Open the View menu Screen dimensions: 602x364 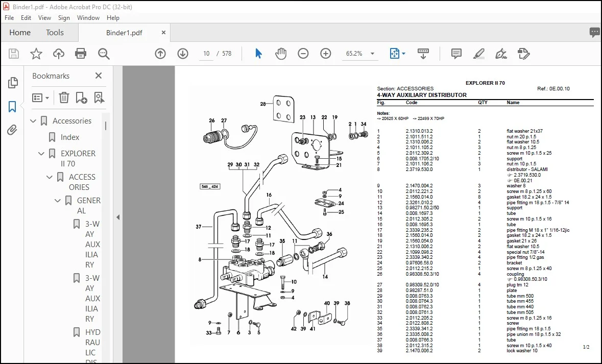pos(44,18)
